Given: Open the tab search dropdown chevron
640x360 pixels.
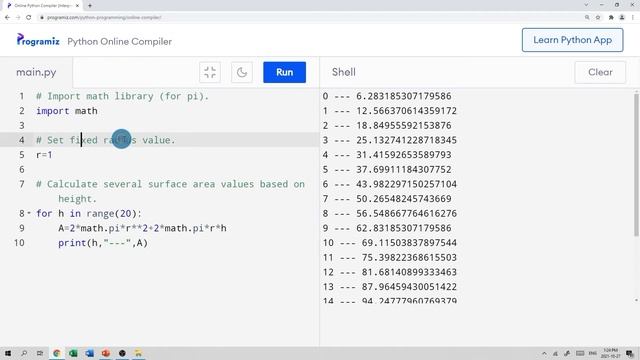Looking at the screenshot, I should 586,5.
